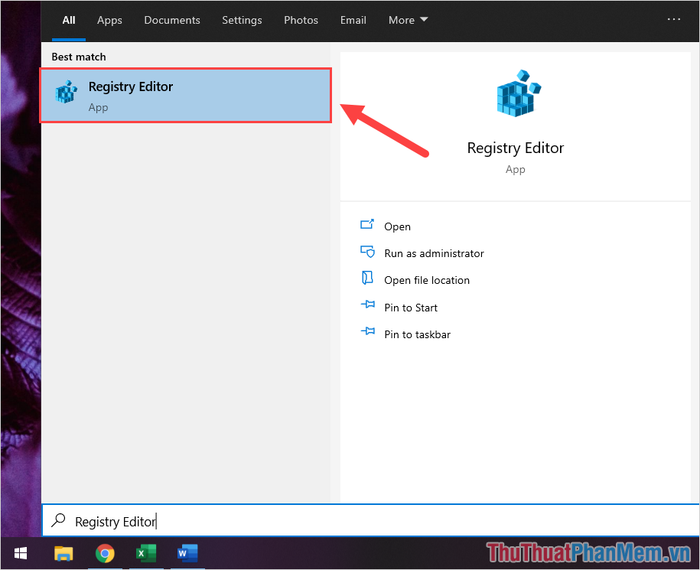Viewport: 700px width, 570px height.
Task: Click the Open action link
Action: (x=397, y=227)
